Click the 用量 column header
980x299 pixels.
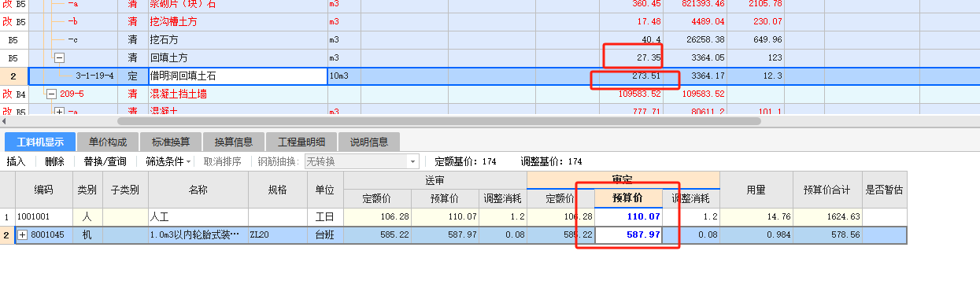coord(756,190)
